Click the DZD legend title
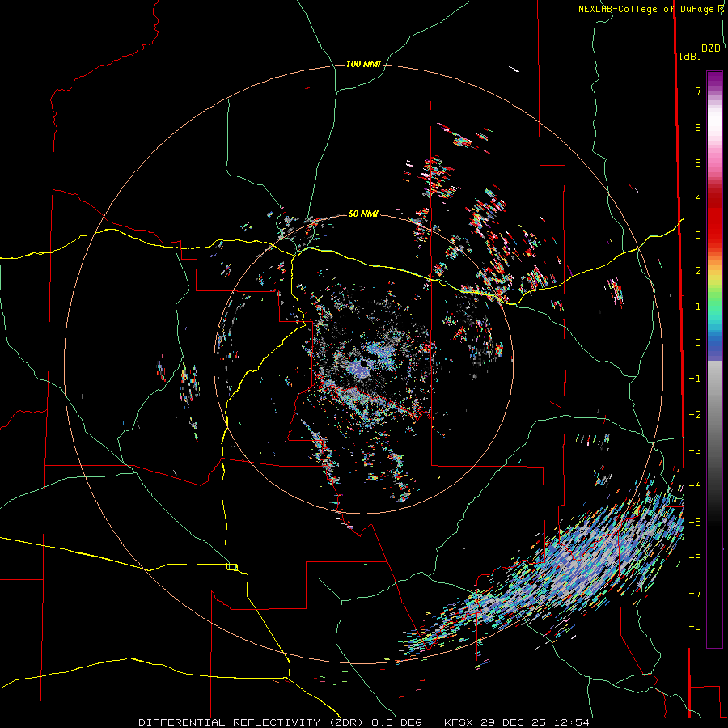Viewport: 728px width, 728px height. (x=711, y=49)
